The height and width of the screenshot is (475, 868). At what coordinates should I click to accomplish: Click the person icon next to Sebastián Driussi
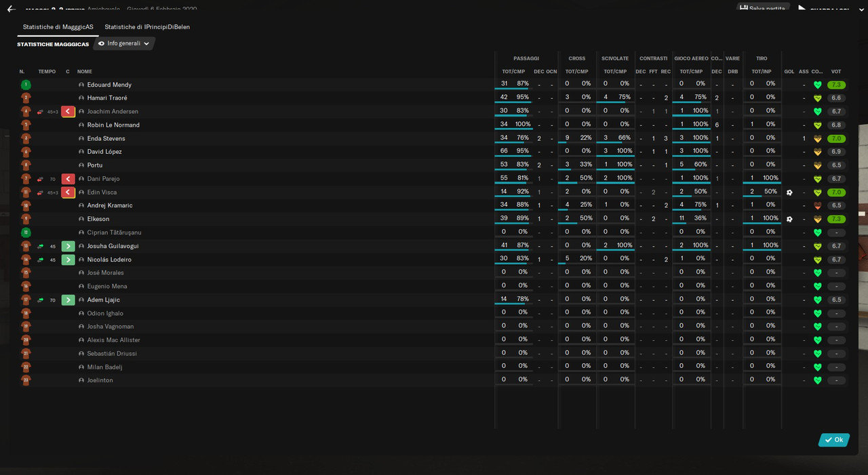(x=81, y=354)
